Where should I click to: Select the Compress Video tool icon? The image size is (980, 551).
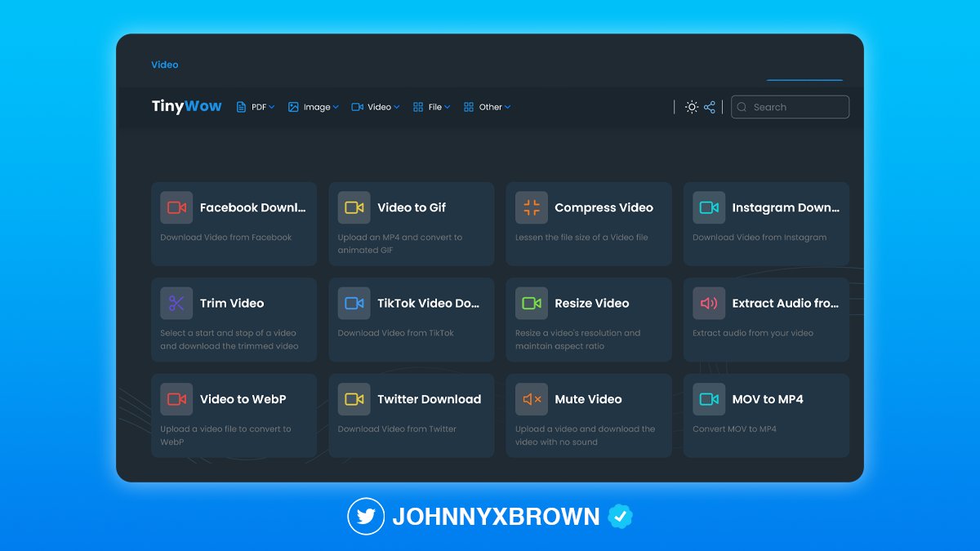[x=531, y=207]
